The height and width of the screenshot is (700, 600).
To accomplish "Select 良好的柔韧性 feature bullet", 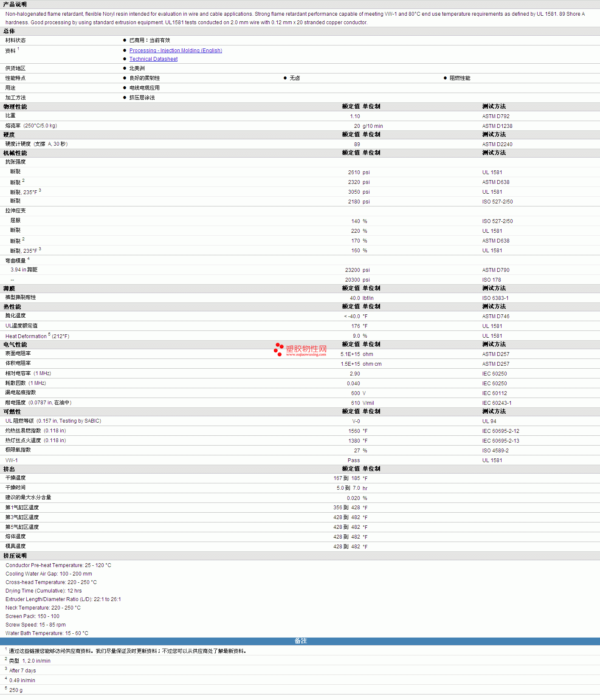I will (x=144, y=78).
